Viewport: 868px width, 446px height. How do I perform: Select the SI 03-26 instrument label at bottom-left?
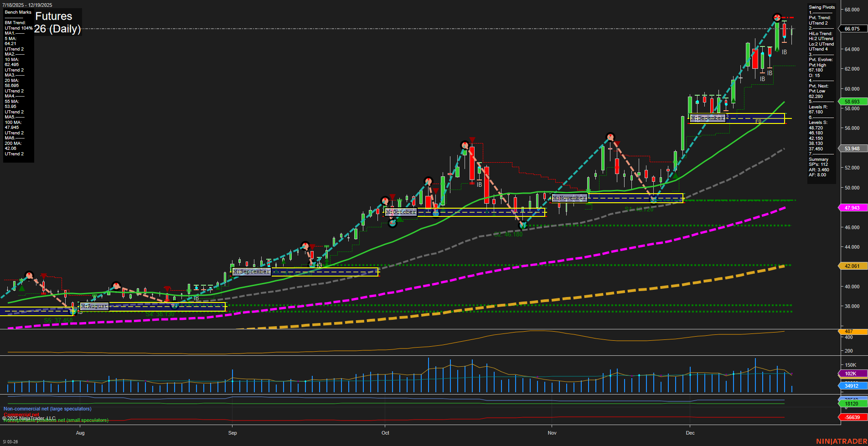[10, 442]
